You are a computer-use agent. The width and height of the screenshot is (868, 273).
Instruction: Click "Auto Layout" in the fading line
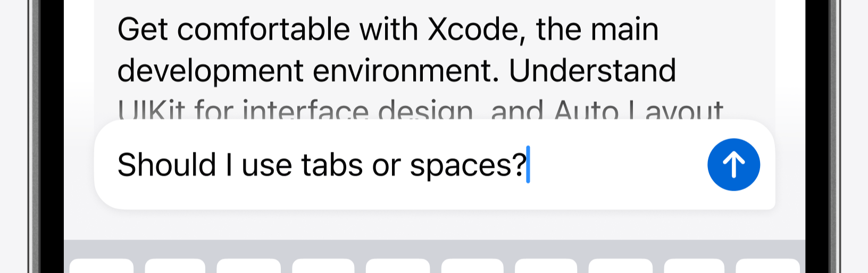pyautogui.click(x=638, y=110)
